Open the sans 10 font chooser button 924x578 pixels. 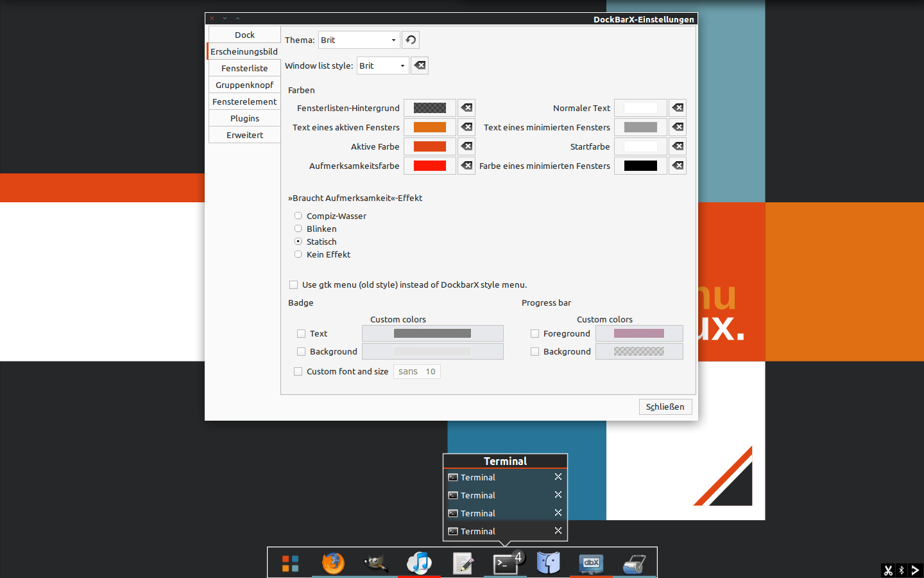click(417, 371)
